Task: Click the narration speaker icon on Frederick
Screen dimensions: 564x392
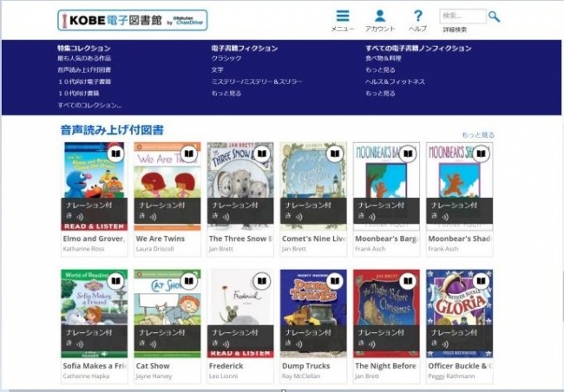Action: pos(226,343)
